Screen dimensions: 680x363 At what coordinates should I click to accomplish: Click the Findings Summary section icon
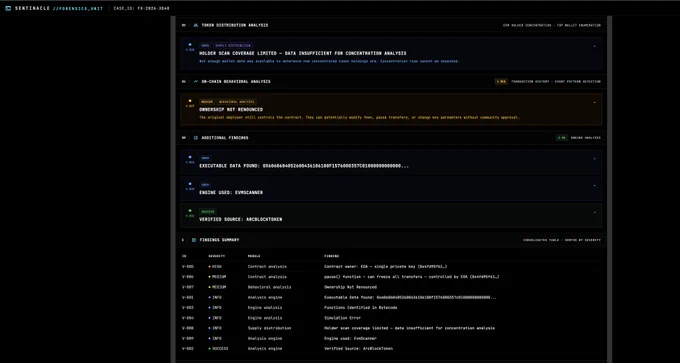(x=194, y=240)
